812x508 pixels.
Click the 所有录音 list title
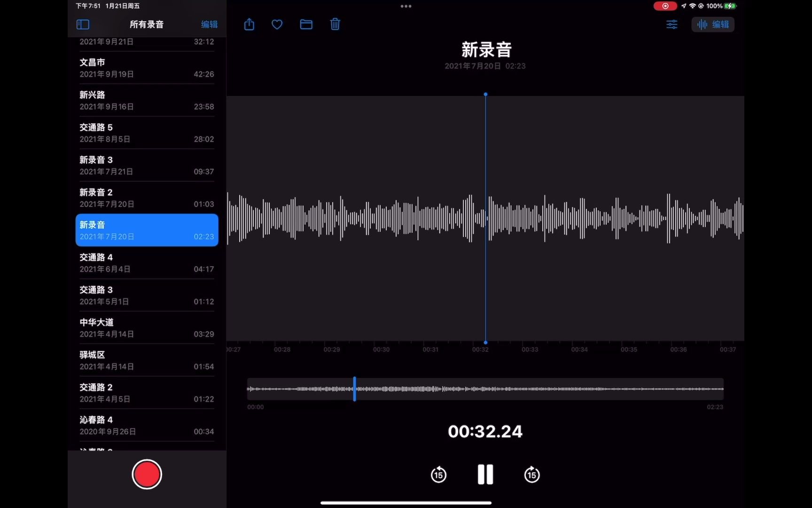point(147,24)
